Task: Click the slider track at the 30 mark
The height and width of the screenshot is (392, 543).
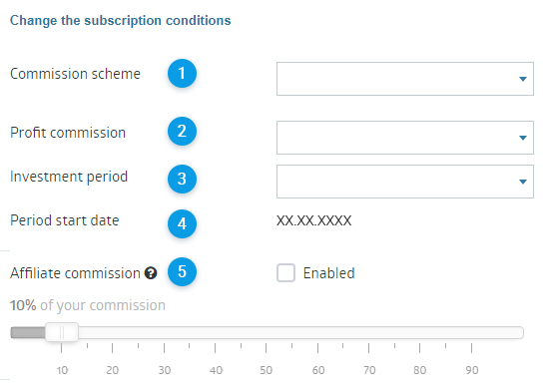Action: click(164, 332)
